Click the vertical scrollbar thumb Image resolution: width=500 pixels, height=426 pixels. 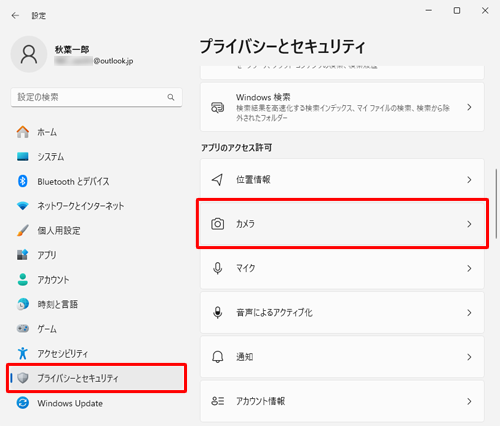coord(496,203)
